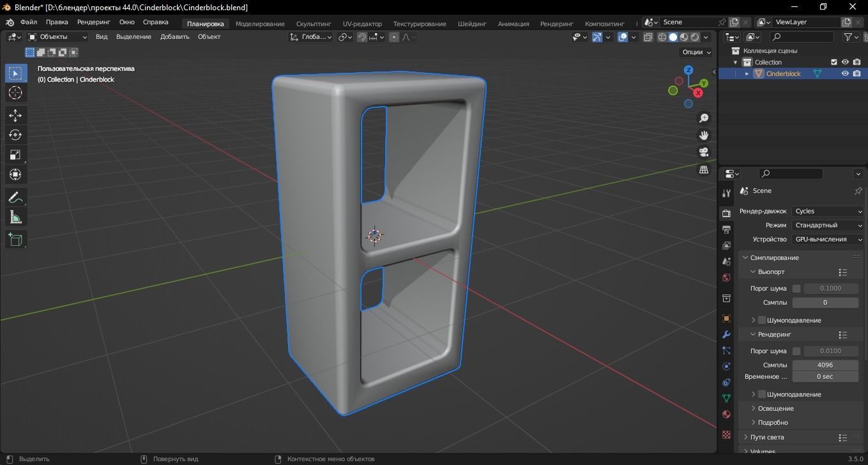The height and width of the screenshot is (465, 868).
Task: Activate the Scale tool
Action: click(x=15, y=155)
